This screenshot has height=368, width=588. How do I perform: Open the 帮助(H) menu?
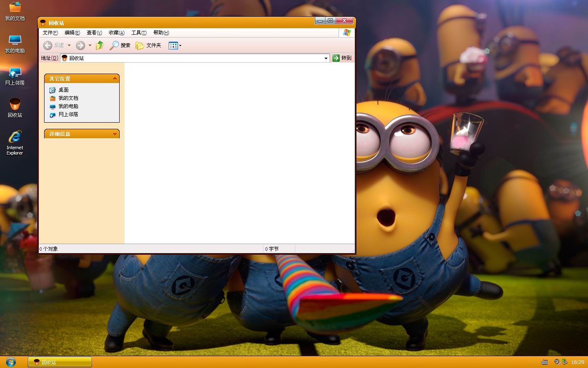[x=161, y=33]
